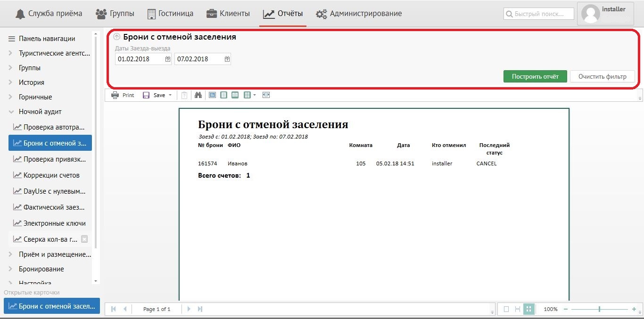
Task: Click the Очистить фильтр button
Action: (x=602, y=76)
